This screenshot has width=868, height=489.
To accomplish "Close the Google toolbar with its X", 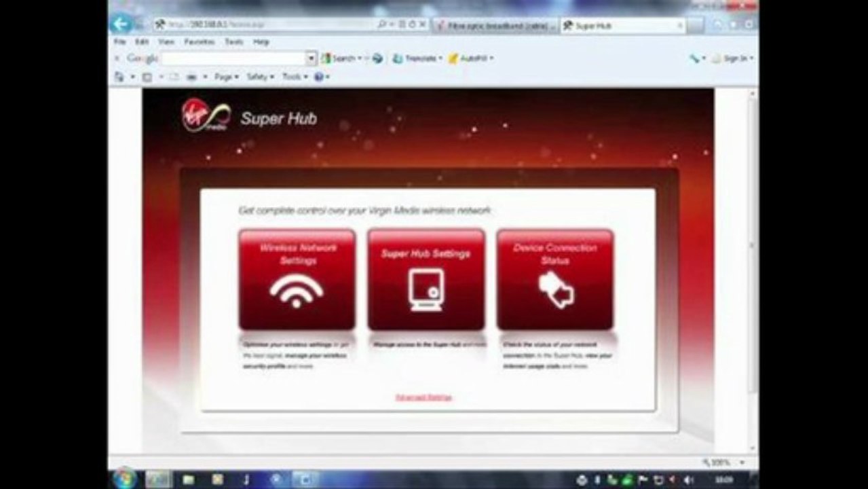I will click(117, 59).
